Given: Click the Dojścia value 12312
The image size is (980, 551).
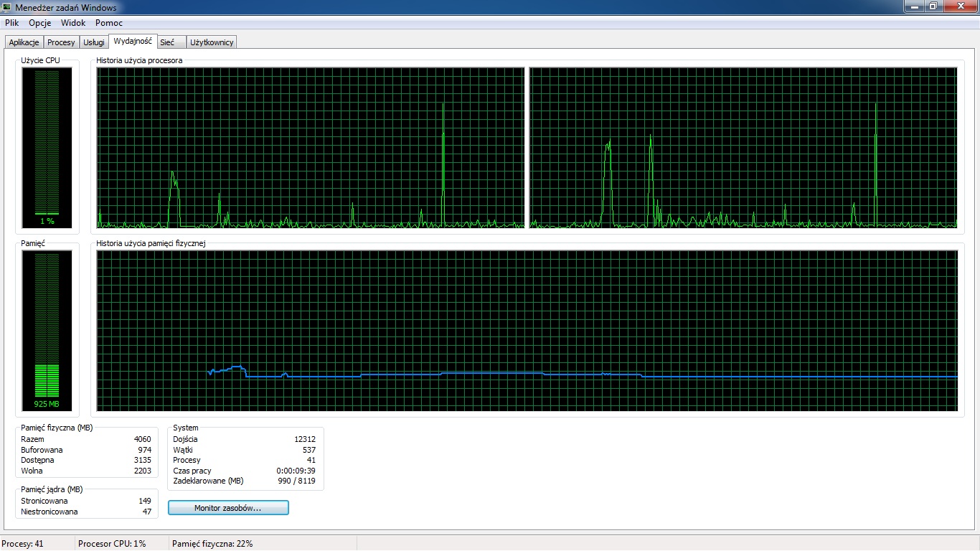Looking at the screenshot, I should (x=305, y=439).
